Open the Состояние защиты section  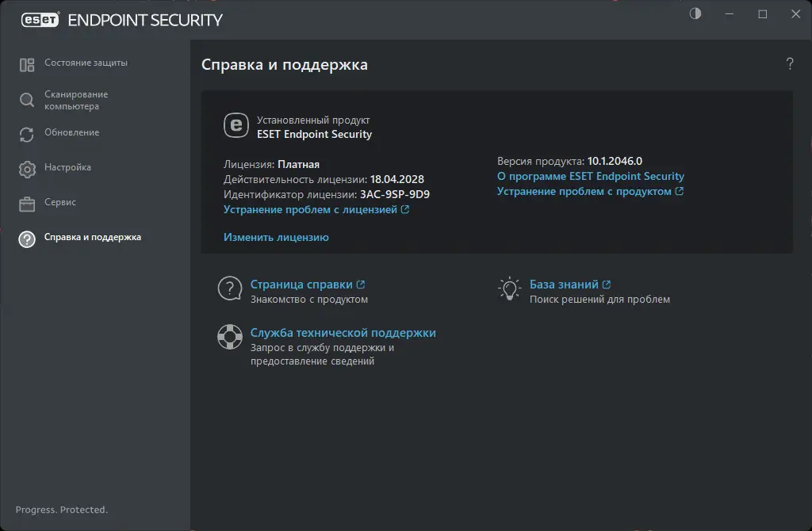(86, 63)
